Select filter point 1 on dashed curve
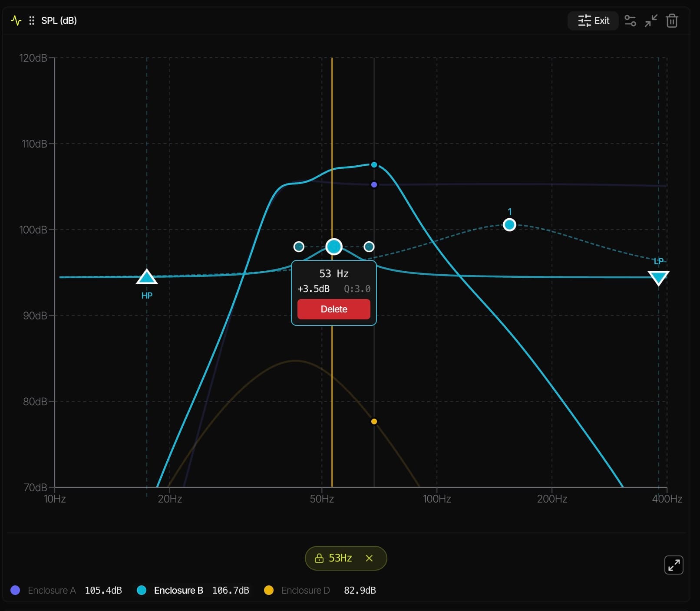Image resolution: width=700 pixels, height=611 pixels. (x=509, y=224)
